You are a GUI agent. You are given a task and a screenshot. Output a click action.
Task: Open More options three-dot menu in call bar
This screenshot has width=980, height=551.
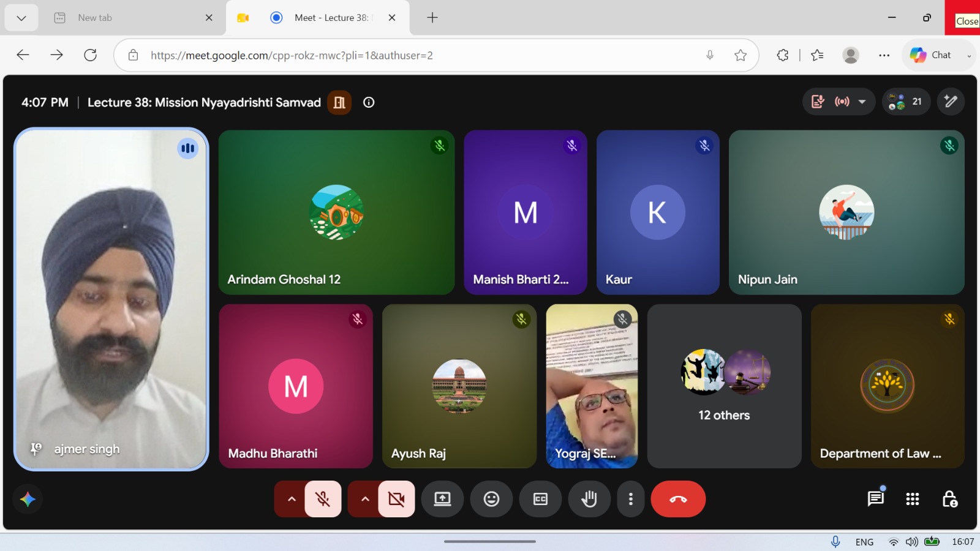coord(631,499)
